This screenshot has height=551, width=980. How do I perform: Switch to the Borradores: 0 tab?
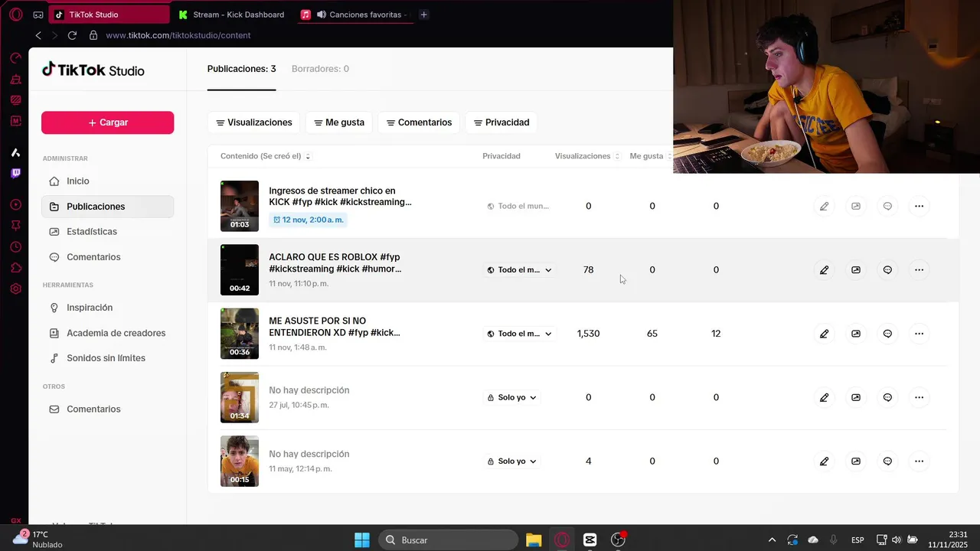(320, 69)
